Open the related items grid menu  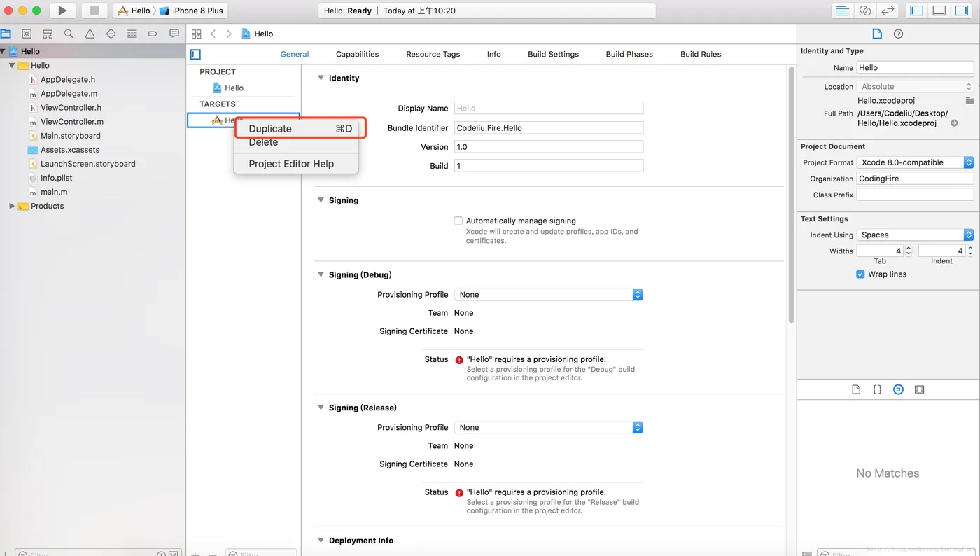(x=197, y=34)
